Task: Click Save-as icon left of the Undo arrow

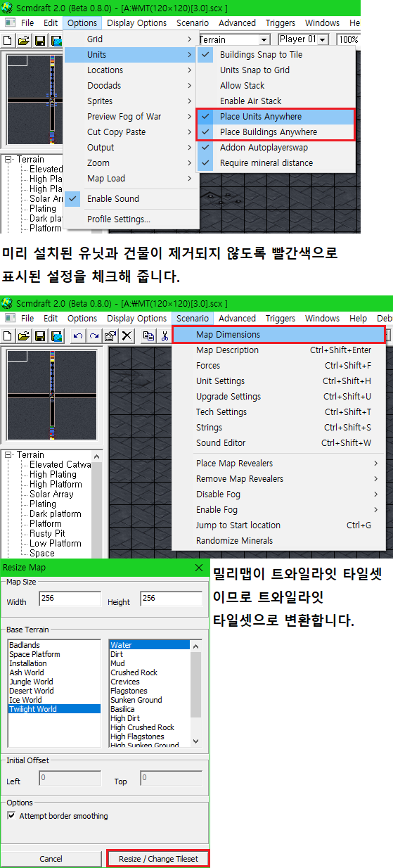Action: [x=56, y=336]
